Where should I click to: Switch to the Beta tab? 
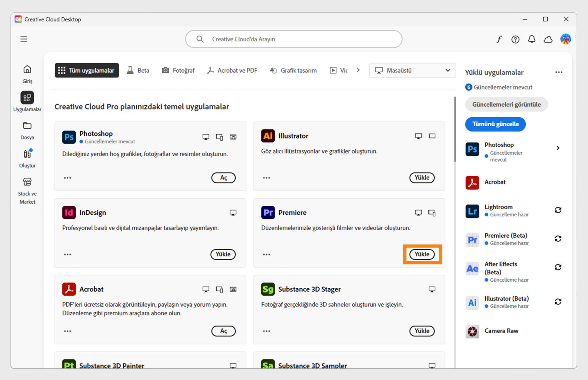[138, 70]
